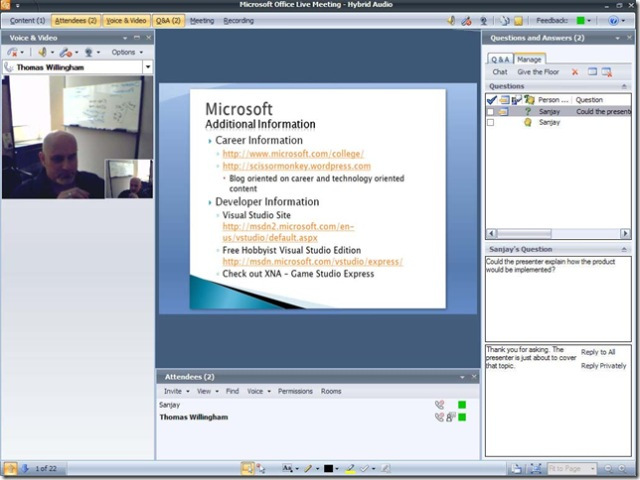Click the webcam icon in Voice & Video panel
Viewport: 640px width, 480px height.
[89, 52]
